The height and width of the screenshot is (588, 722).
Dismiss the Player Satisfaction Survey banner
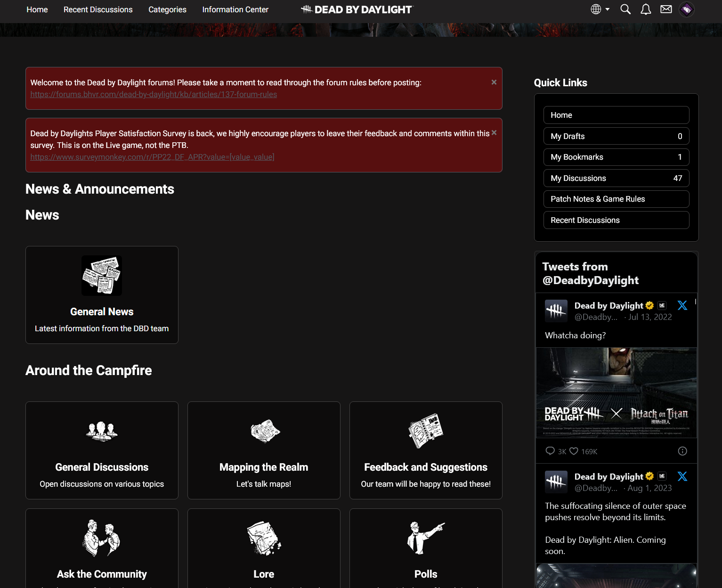coord(494,132)
